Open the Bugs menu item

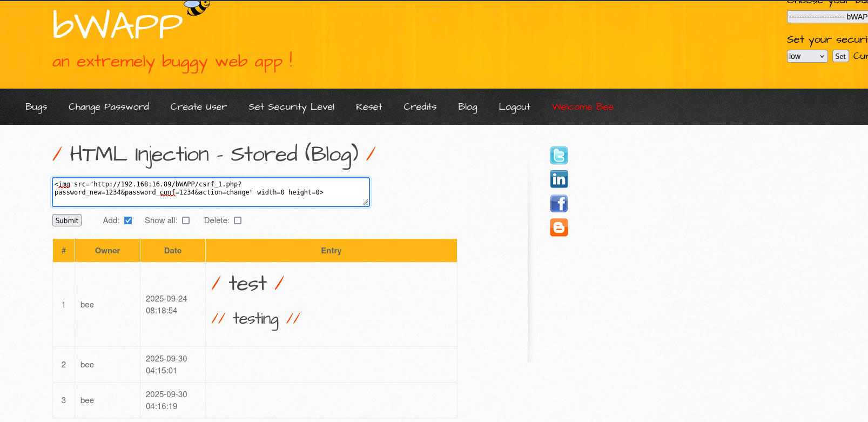click(x=36, y=107)
